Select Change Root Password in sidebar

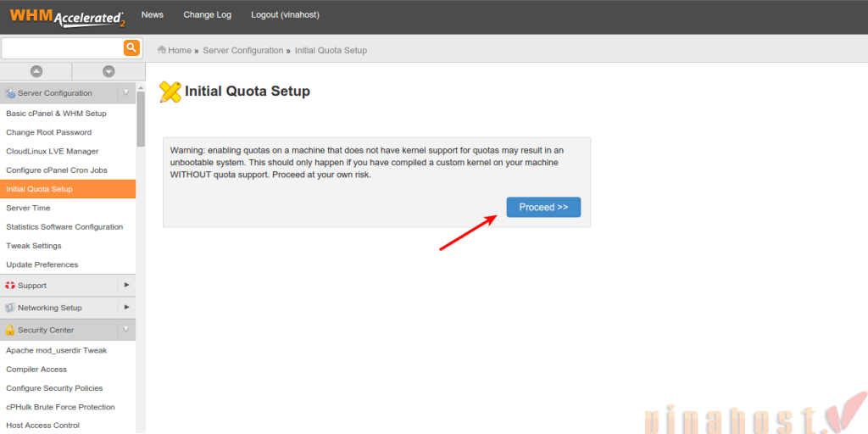click(x=48, y=132)
